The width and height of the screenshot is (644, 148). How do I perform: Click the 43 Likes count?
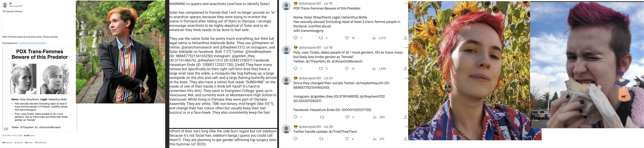(x=29, y=142)
